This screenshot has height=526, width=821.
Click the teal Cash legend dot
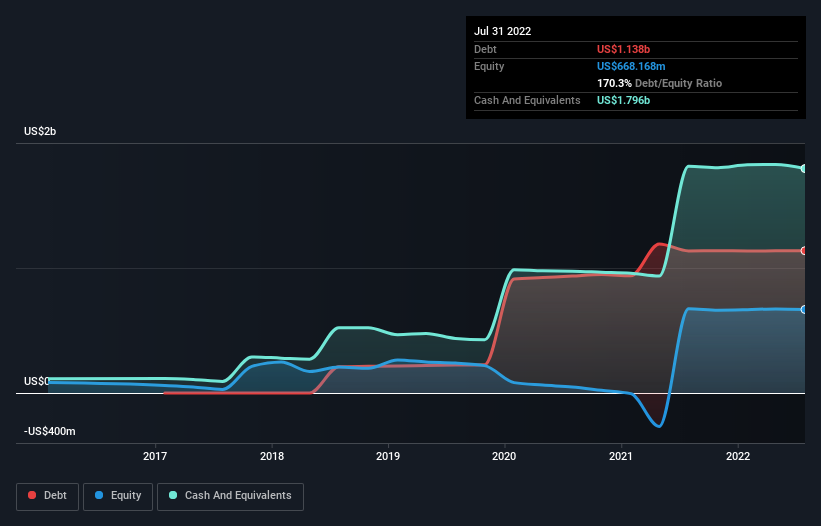(x=173, y=495)
